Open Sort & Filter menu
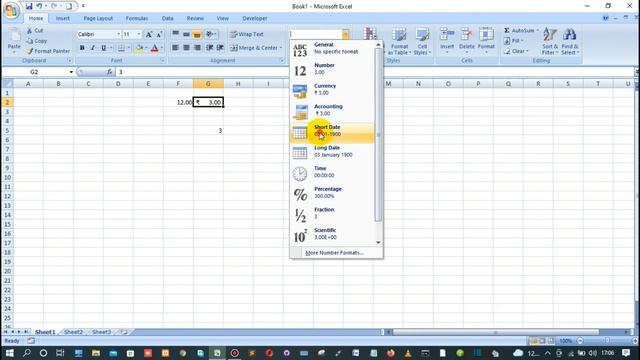This screenshot has height=360, width=640. [550, 42]
